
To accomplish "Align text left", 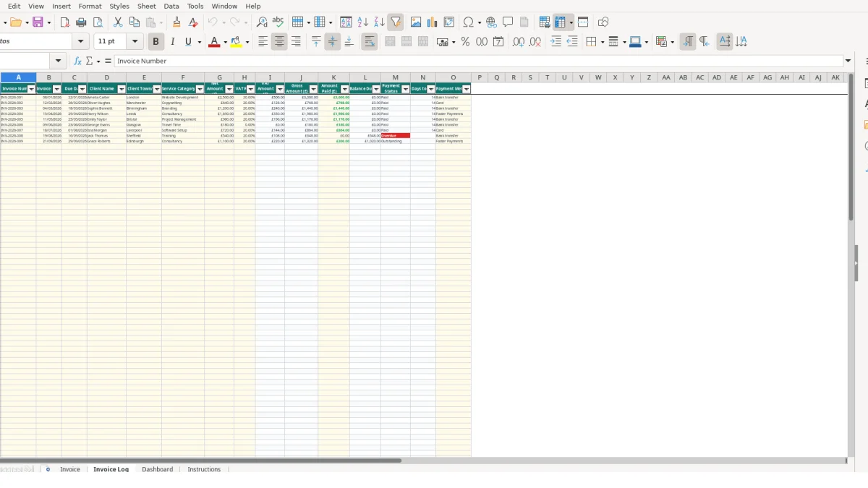I will pos(263,42).
